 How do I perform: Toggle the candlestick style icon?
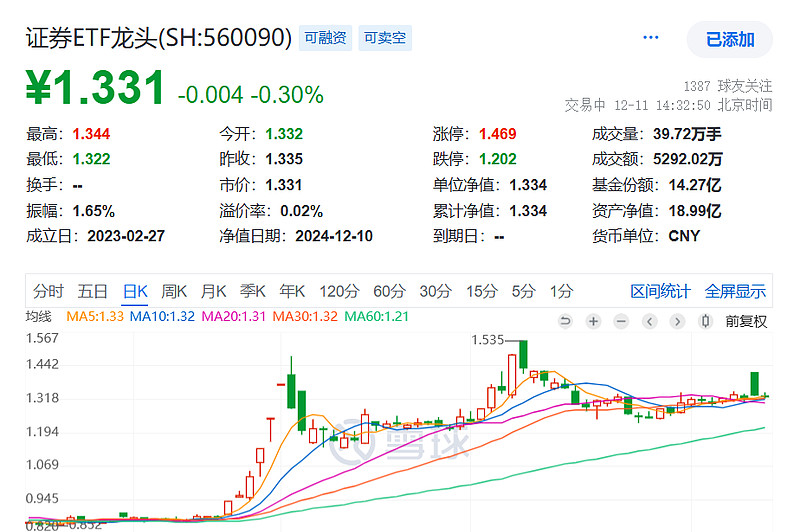706,321
